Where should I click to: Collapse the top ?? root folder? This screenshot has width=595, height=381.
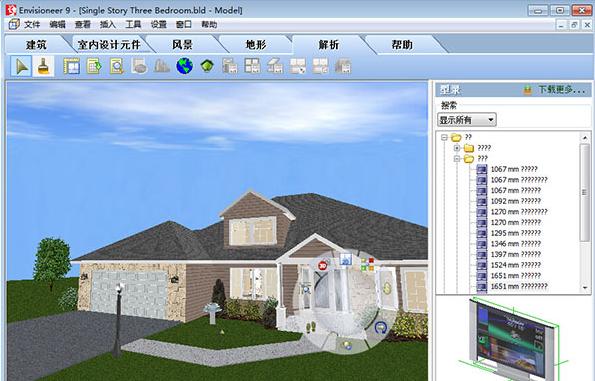coord(444,137)
